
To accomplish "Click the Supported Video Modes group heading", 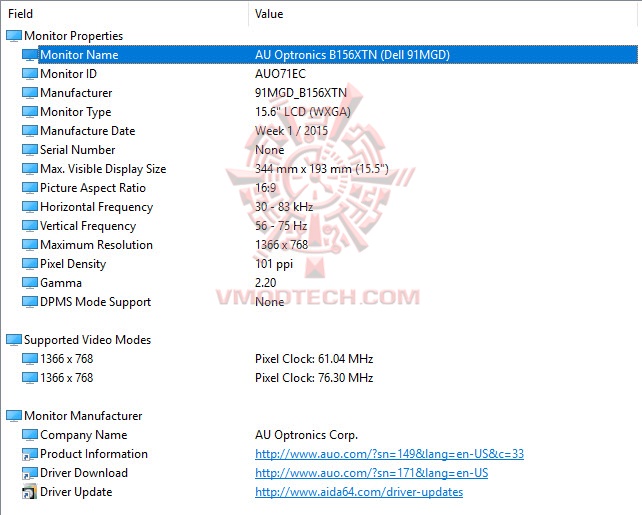I will tap(88, 340).
